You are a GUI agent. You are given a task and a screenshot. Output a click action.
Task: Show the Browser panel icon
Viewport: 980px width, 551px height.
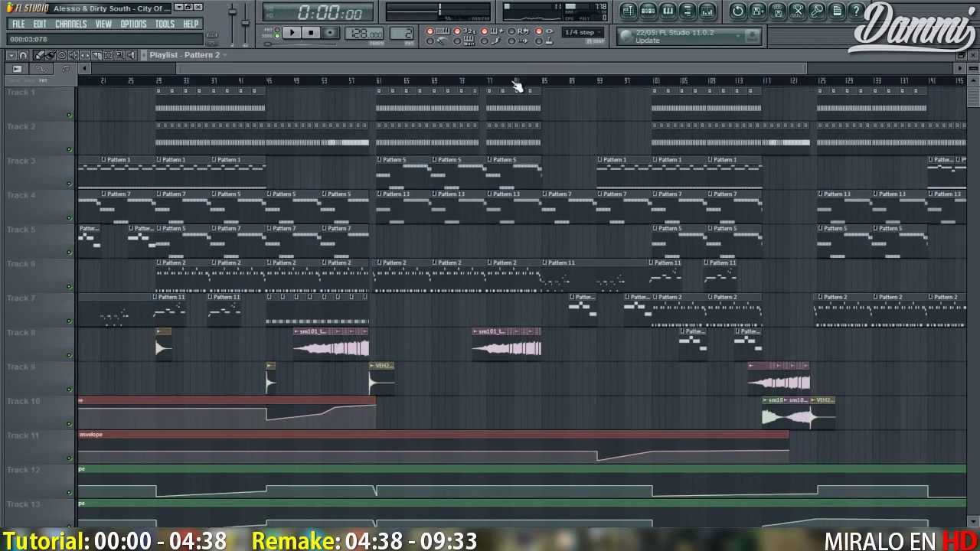click(x=688, y=11)
